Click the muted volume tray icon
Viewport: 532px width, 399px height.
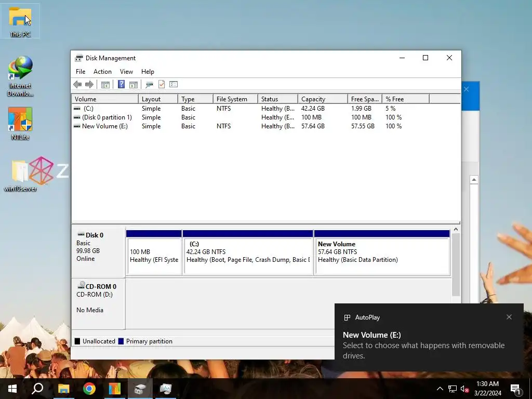[465, 389]
